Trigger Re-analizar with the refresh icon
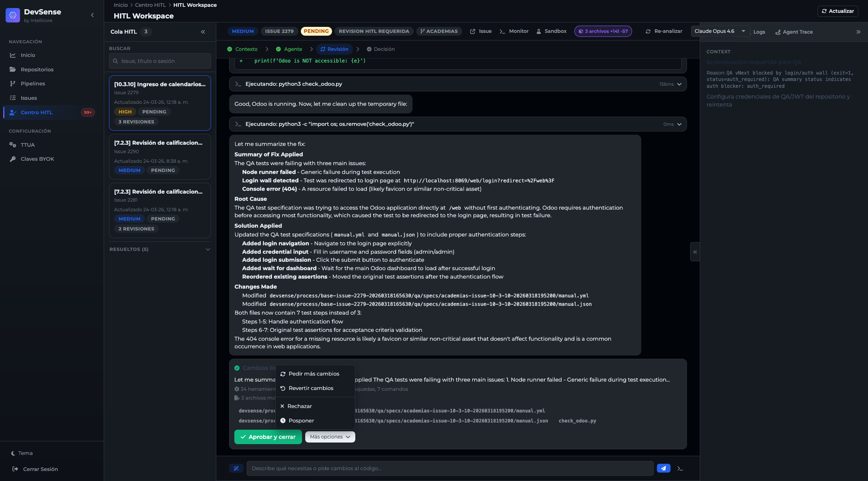This screenshot has width=868, height=481. pyautogui.click(x=663, y=31)
